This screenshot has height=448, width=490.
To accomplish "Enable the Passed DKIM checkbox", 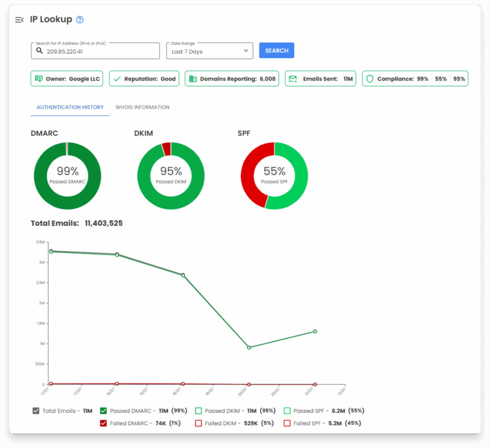I will (x=199, y=411).
